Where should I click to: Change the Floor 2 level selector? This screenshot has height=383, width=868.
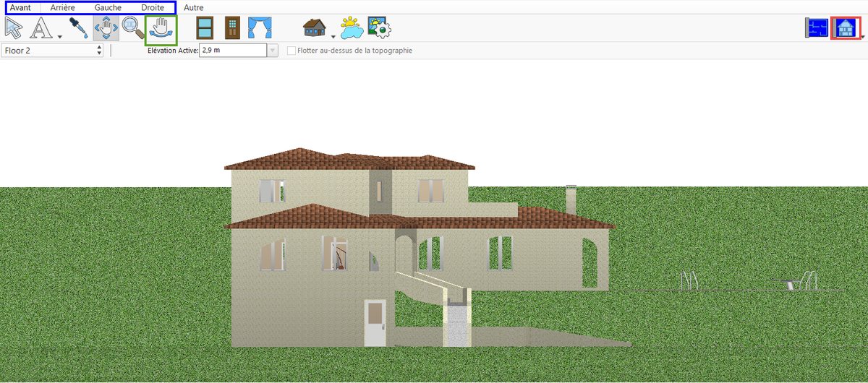point(53,51)
